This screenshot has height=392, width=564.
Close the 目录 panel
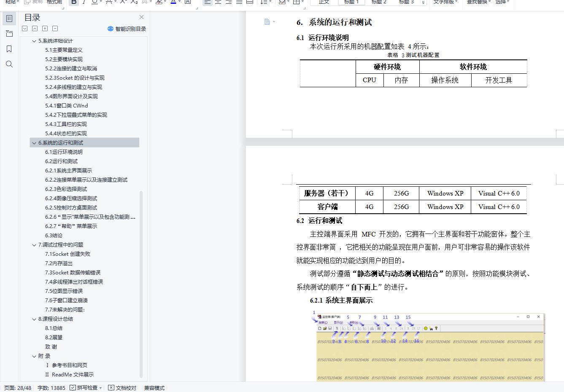point(141,17)
